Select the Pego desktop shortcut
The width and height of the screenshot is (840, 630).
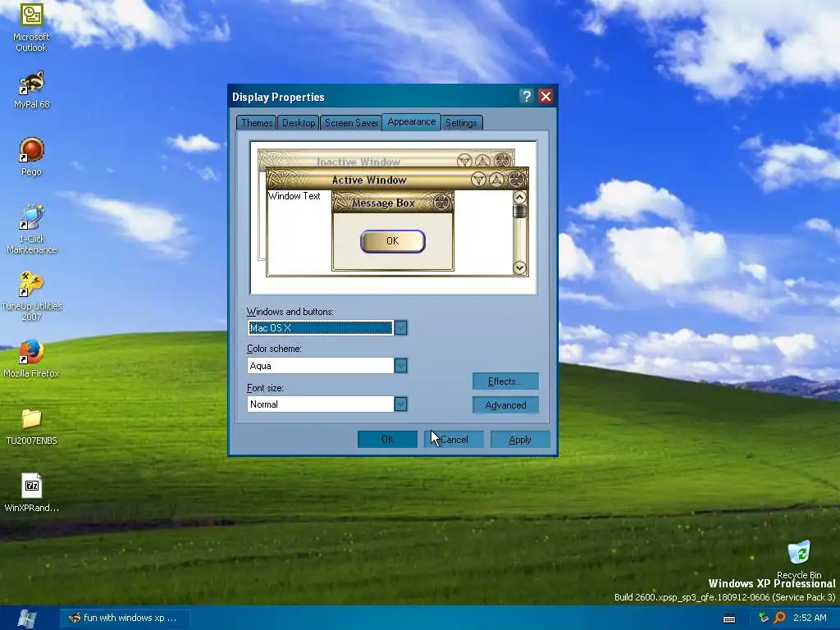pyautogui.click(x=31, y=157)
